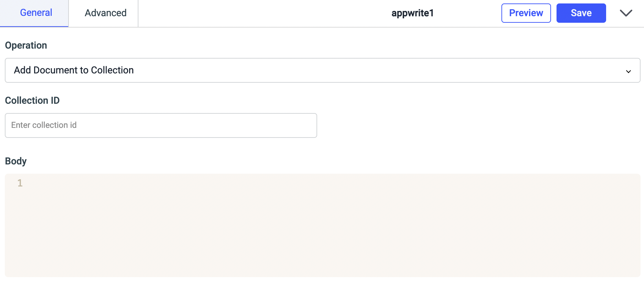
Task: Click the Body section label
Action: [x=16, y=161]
